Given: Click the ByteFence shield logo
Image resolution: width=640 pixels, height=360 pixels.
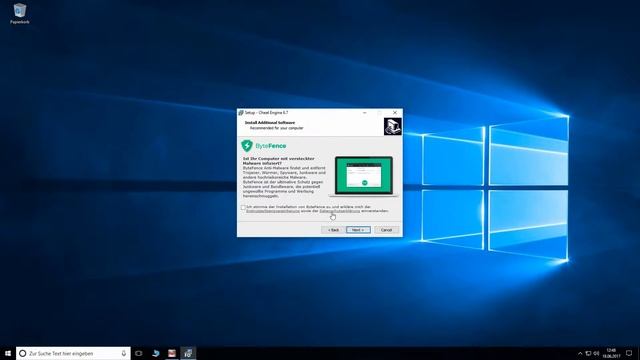Looking at the screenshot, I should pos(247,146).
